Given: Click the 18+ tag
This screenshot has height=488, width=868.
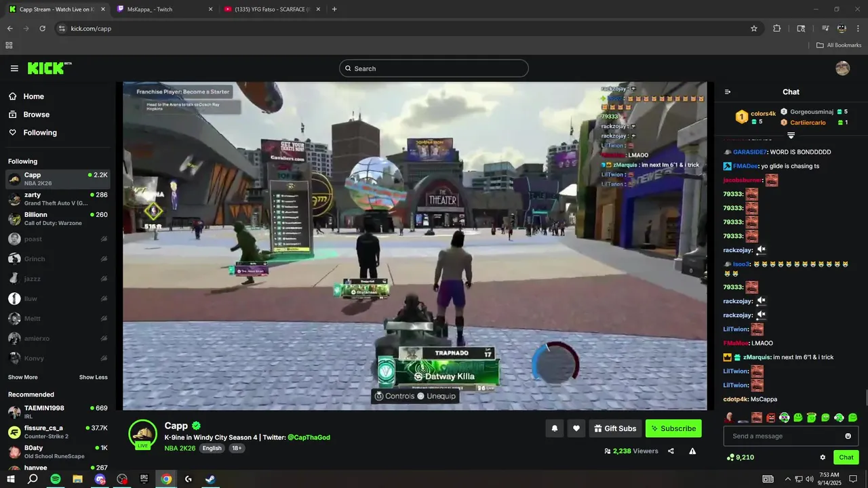Looking at the screenshot, I should click(237, 448).
